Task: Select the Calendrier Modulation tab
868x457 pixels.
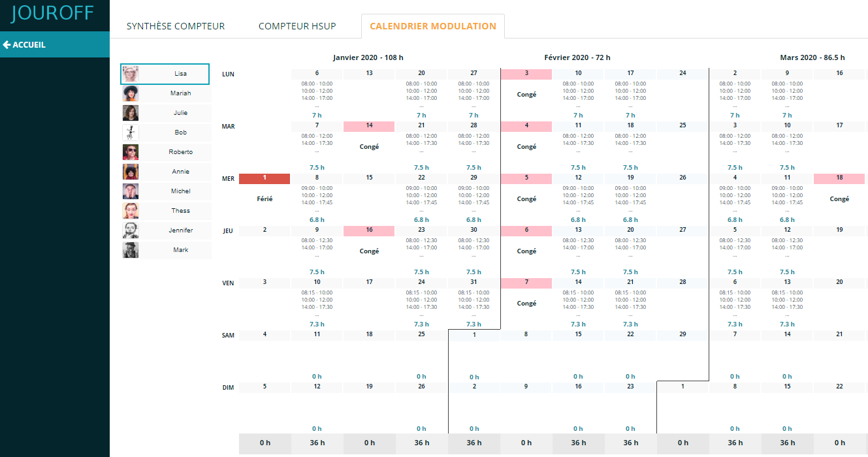Action: click(x=432, y=26)
